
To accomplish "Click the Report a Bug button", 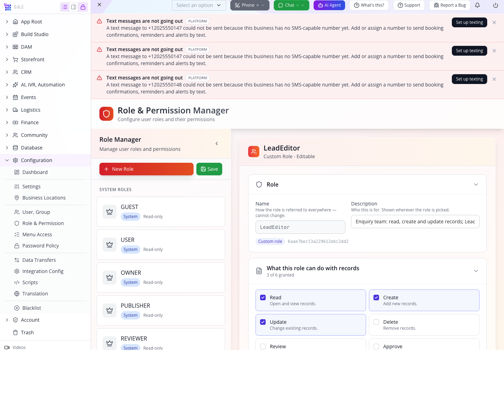I will pos(450,5).
